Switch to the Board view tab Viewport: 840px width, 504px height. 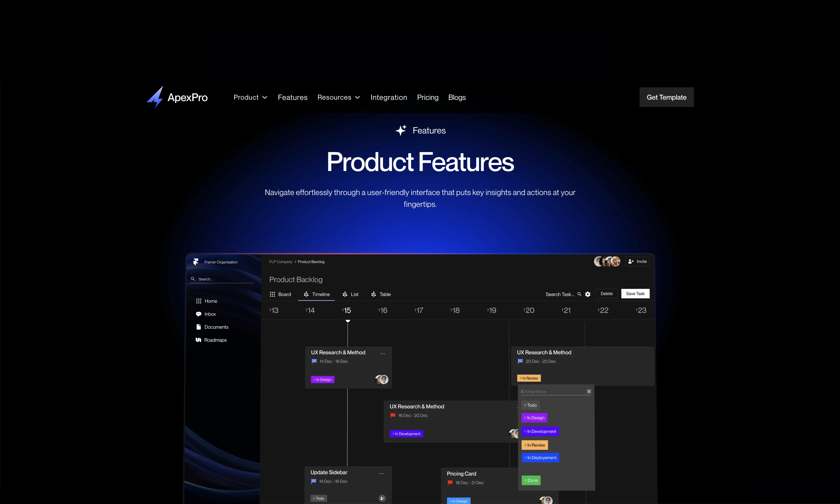(280, 294)
